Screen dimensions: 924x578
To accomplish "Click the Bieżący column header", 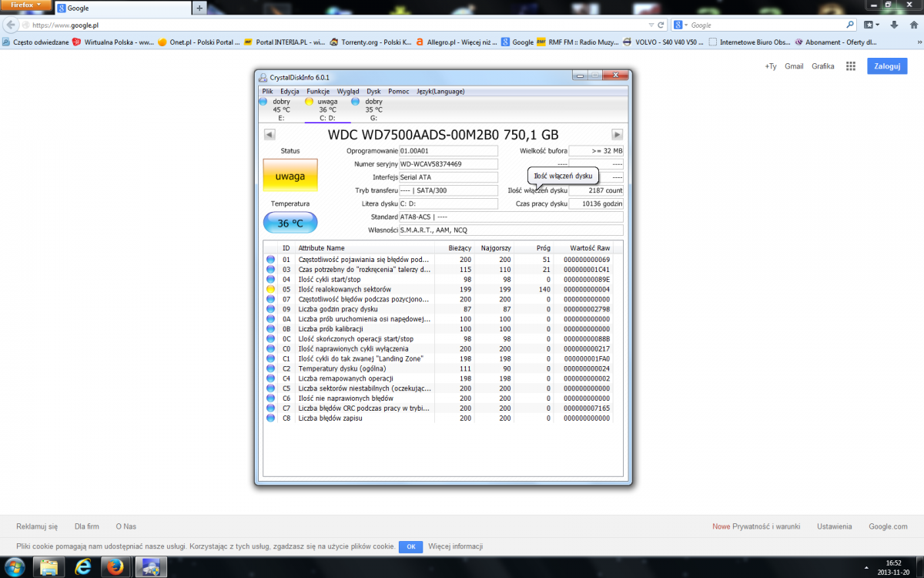I will pyautogui.click(x=454, y=248).
